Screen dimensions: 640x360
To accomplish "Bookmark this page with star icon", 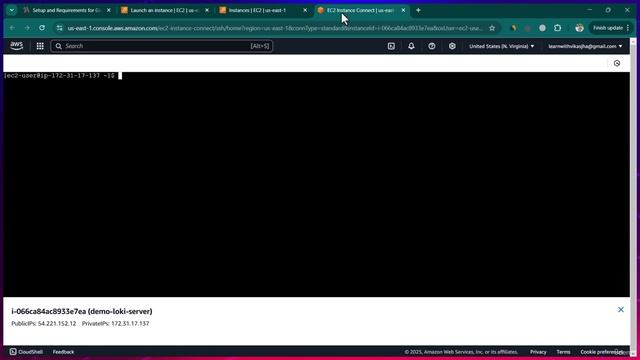I will (x=492, y=28).
